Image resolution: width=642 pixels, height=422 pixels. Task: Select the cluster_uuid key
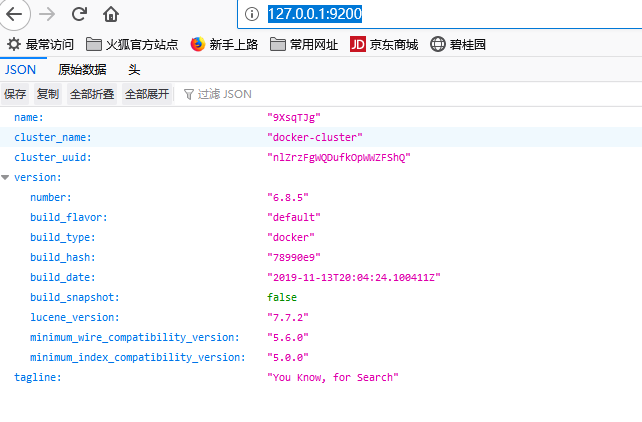point(53,158)
